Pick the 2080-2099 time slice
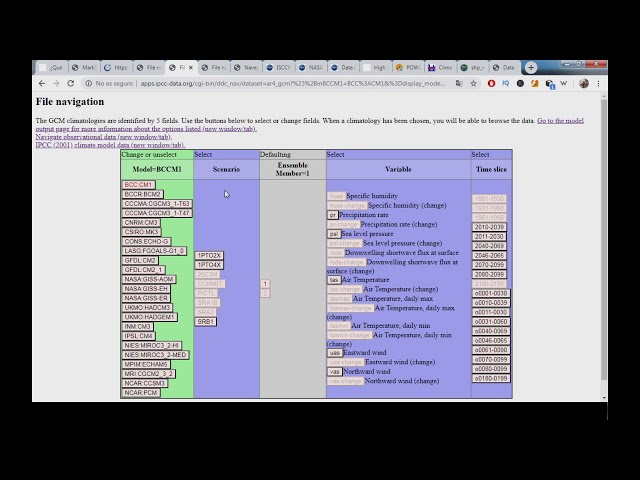640x480 pixels. (x=489, y=274)
